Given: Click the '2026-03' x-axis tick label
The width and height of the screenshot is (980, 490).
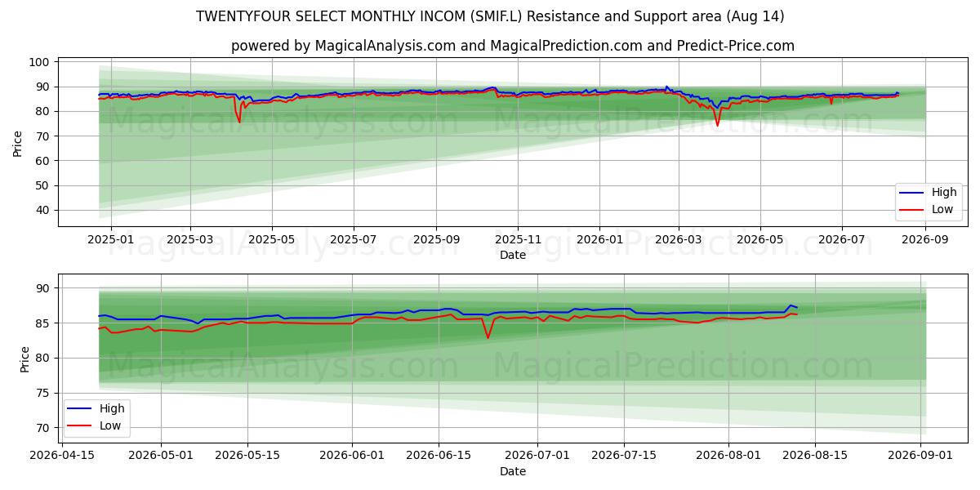Looking at the screenshot, I should [679, 240].
